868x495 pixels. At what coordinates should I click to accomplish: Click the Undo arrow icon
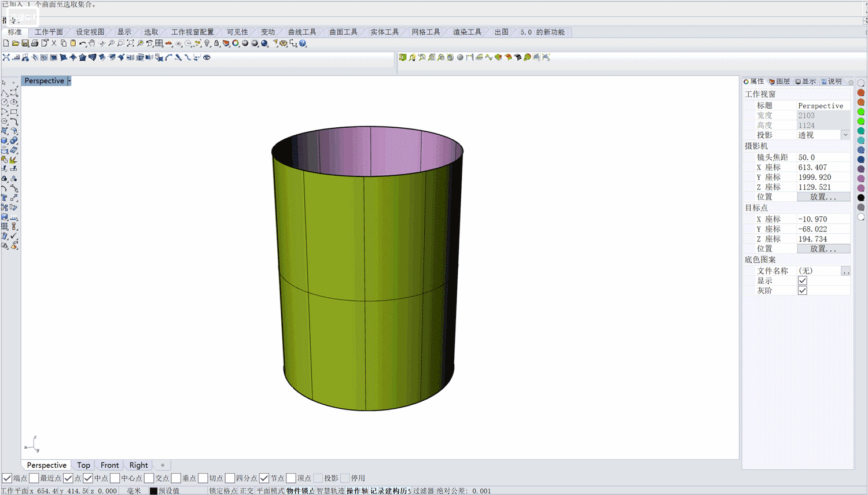pyautogui.click(x=83, y=43)
